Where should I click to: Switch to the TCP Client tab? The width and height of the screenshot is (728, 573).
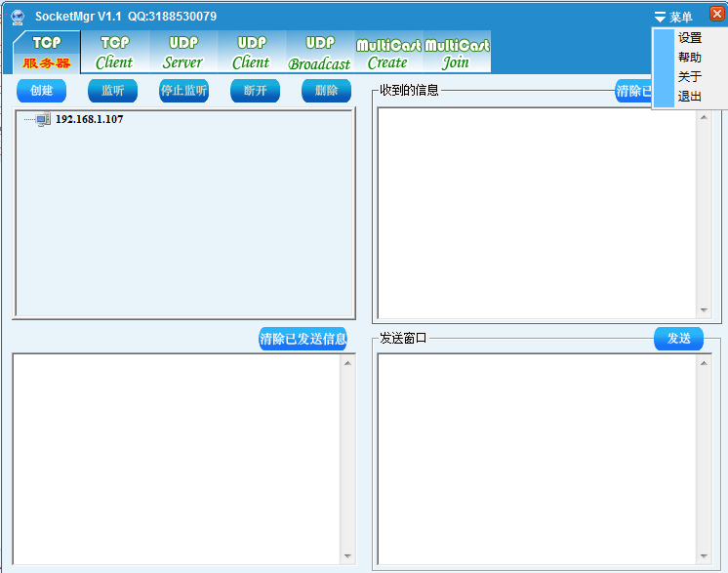(x=114, y=53)
